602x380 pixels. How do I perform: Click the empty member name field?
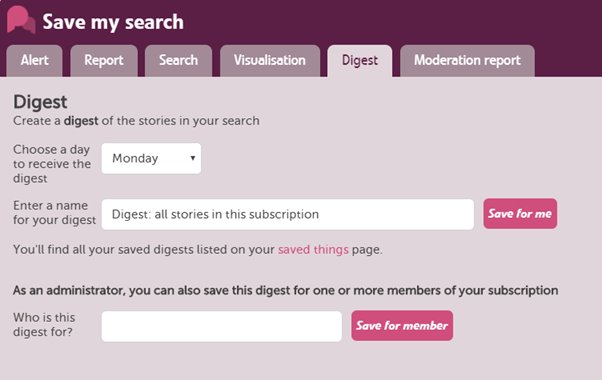[x=222, y=326]
